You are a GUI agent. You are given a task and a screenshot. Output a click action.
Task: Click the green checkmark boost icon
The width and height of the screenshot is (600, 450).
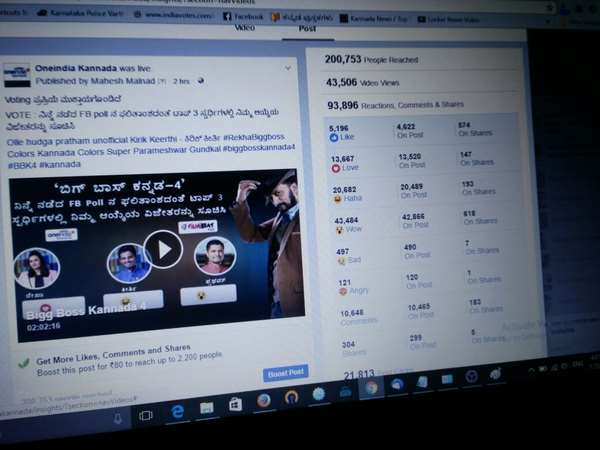coord(24,363)
